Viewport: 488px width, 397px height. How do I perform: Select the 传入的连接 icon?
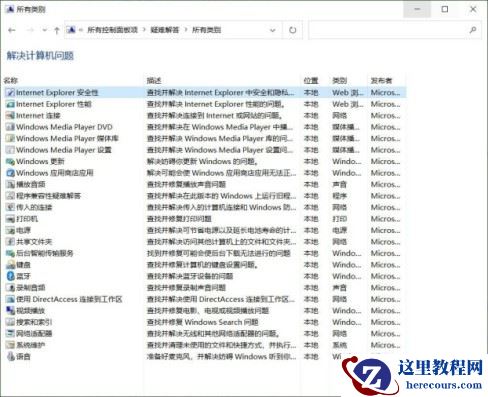click(x=11, y=207)
